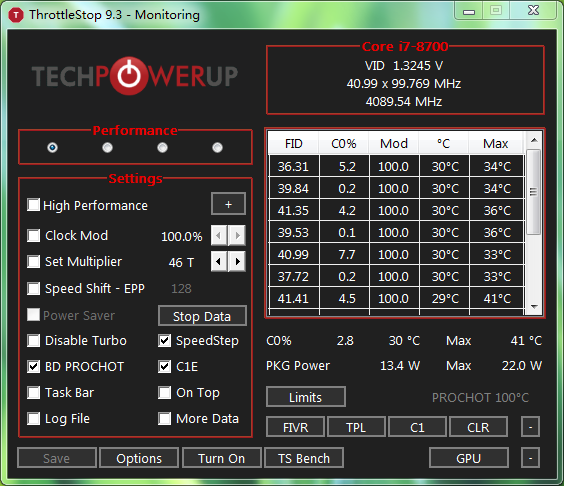The height and width of the screenshot is (486, 564).
Task: Select the first Performance profile radio button
Action: (53, 147)
